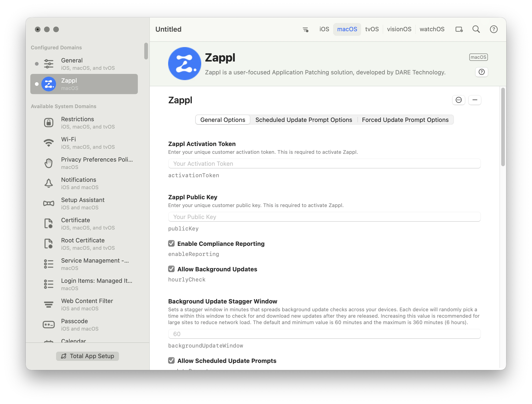Select the iOS platform filter
The width and height of the screenshot is (532, 404).
click(324, 29)
